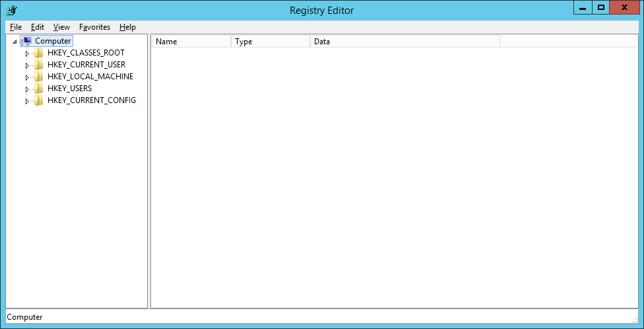This screenshot has height=329, width=644.
Task: Sort values by the Name column header
Action: [x=191, y=42]
